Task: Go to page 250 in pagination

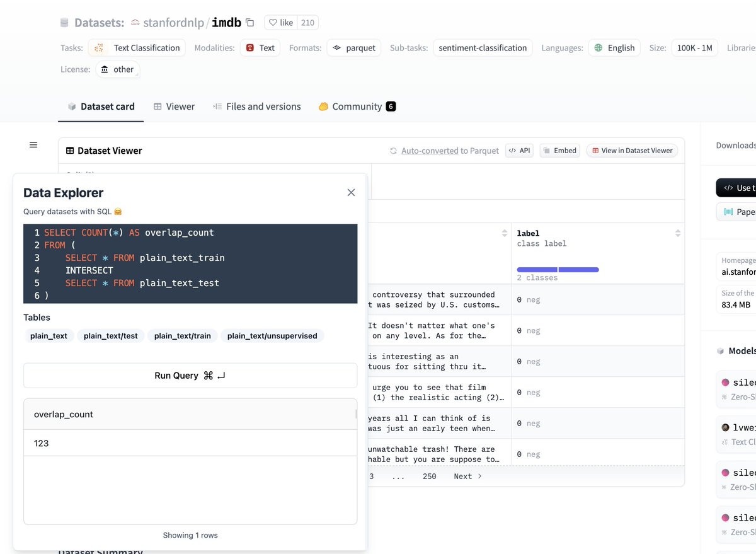Action: [430, 476]
